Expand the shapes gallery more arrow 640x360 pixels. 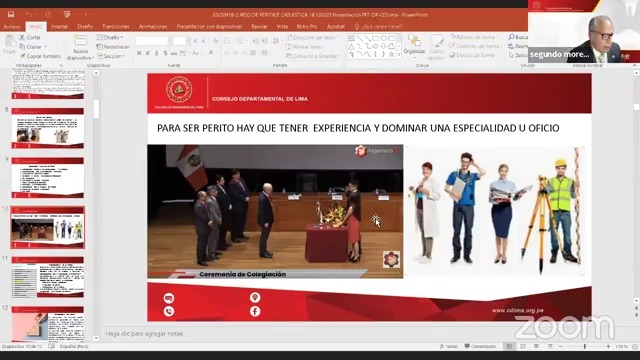point(399,54)
